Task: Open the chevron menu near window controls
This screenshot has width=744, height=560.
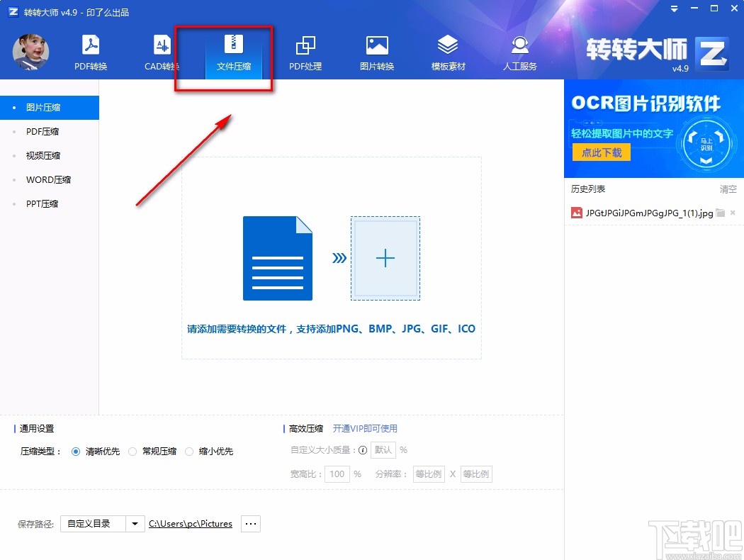Action: (674, 9)
